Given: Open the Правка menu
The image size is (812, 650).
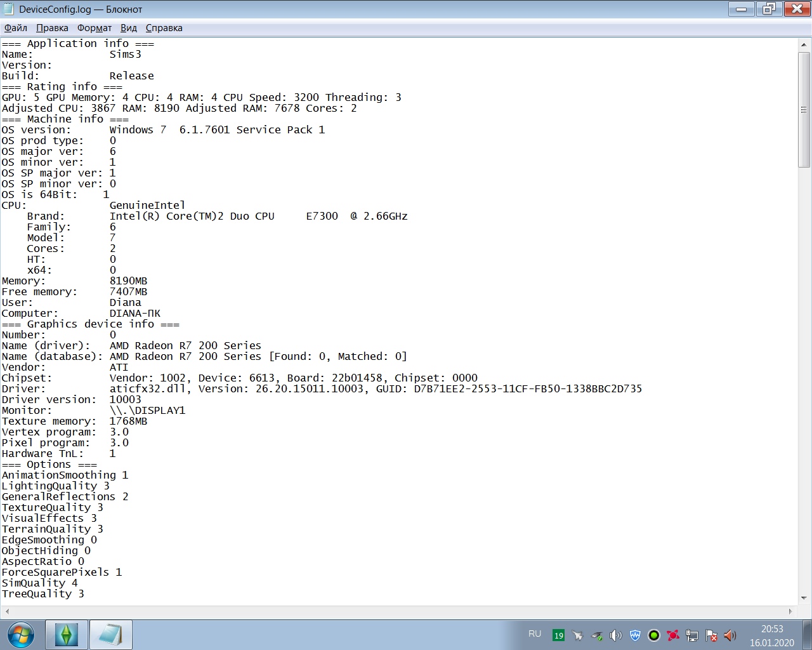Looking at the screenshot, I should [x=52, y=28].
